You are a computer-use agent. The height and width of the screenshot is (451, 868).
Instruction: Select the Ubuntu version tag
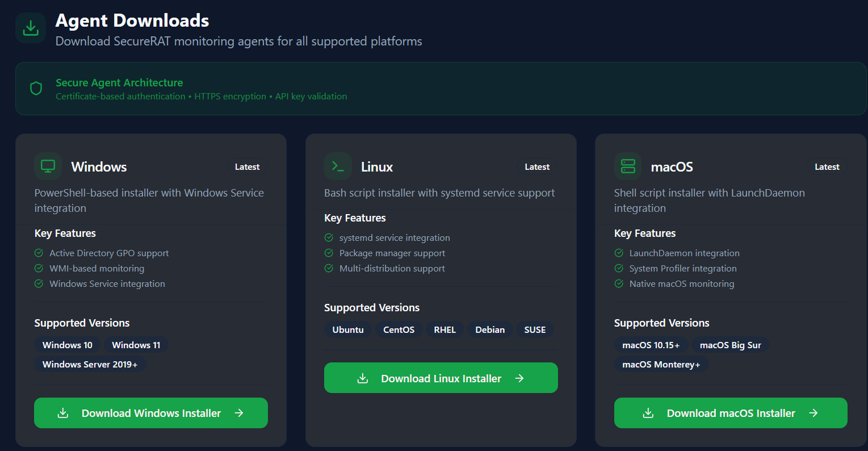click(x=348, y=329)
